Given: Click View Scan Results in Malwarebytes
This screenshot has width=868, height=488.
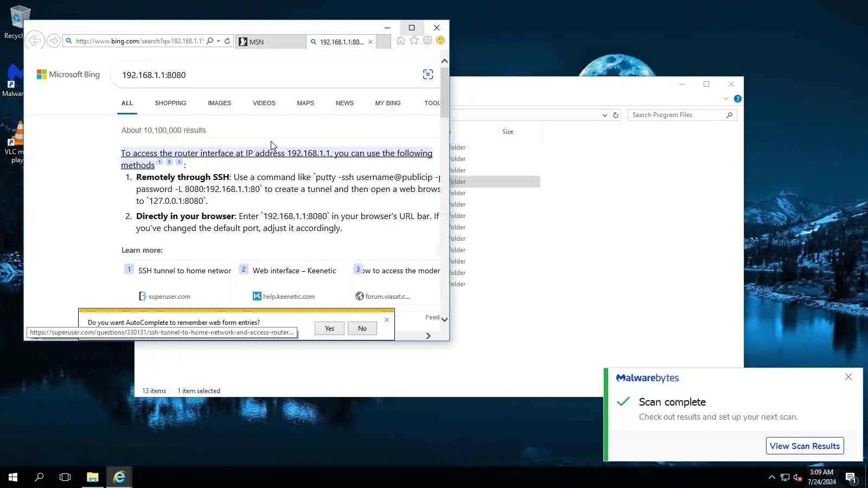Looking at the screenshot, I should click(x=805, y=446).
